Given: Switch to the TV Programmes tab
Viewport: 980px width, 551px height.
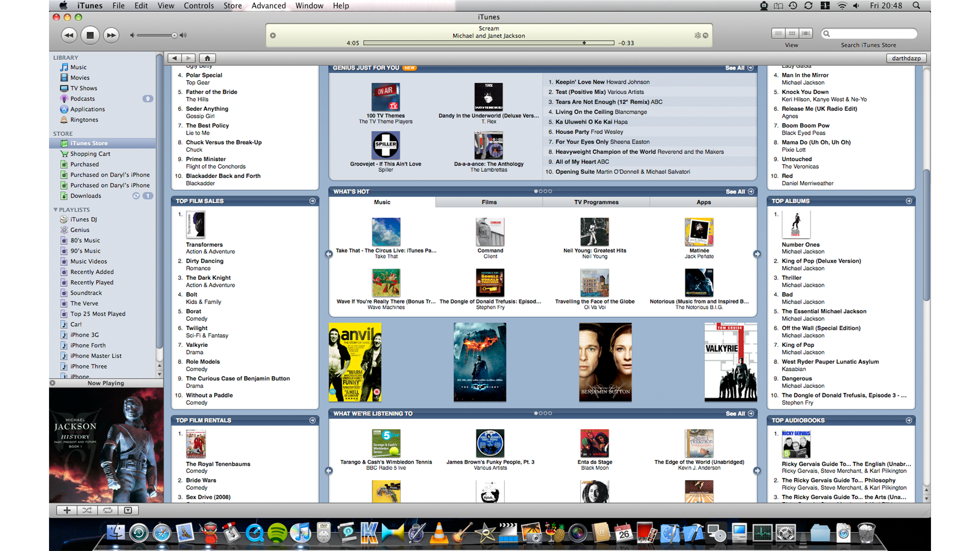Looking at the screenshot, I should point(596,202).
